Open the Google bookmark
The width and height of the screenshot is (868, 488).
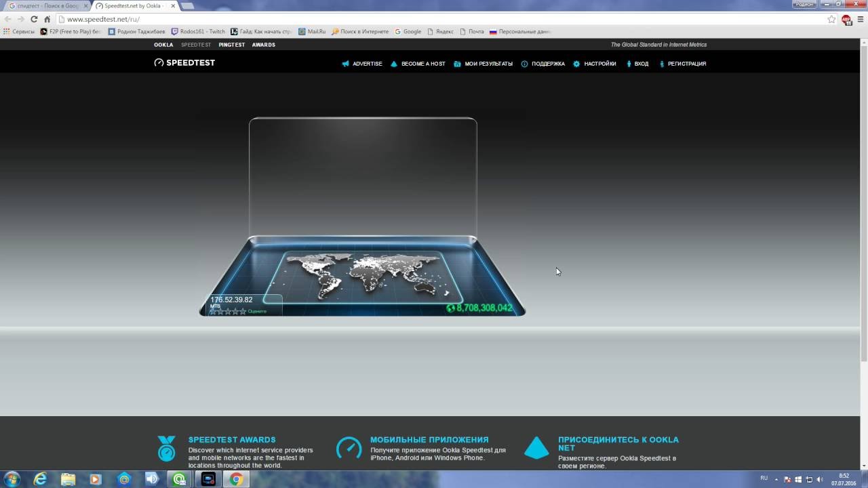point(408,31)
